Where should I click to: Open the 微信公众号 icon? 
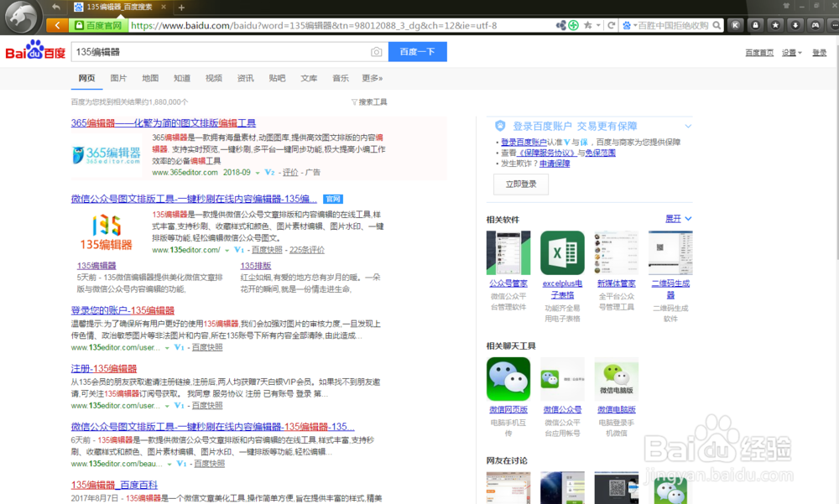(562, 379)
